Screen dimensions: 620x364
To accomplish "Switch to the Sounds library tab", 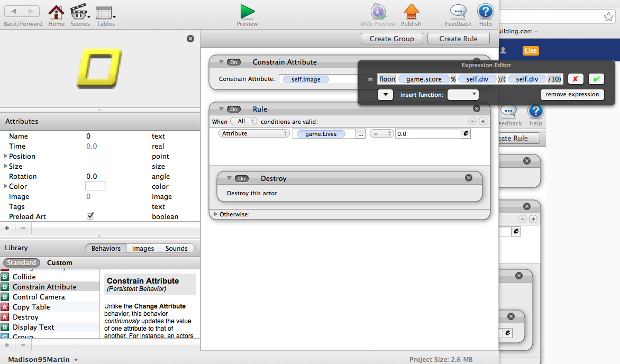I will 176,248.
